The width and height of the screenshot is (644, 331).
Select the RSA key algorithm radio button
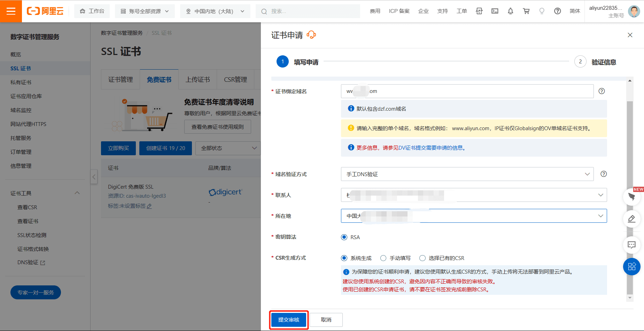coord(344,237)
